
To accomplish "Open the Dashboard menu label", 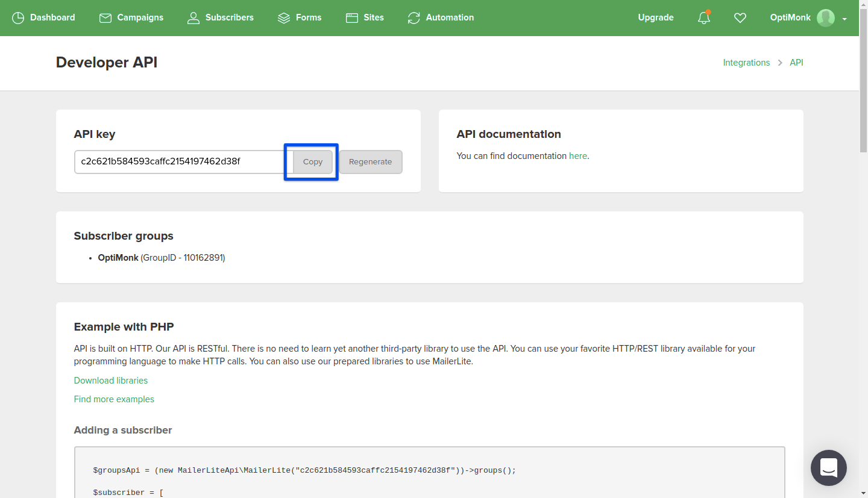I will click(x=52, y=17).
